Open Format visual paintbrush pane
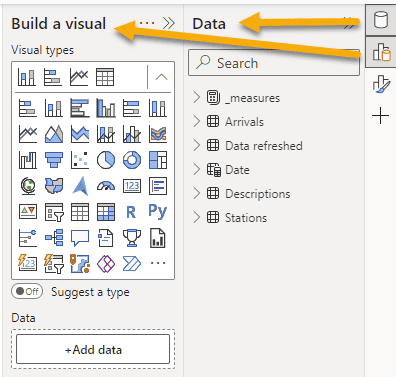The image size is (396, 377). 381,84
